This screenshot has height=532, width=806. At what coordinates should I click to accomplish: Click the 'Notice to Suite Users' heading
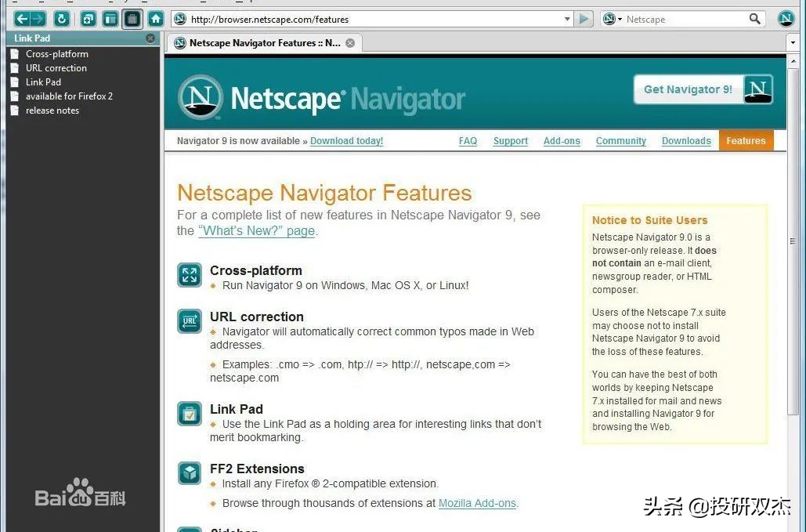[650, 220]
